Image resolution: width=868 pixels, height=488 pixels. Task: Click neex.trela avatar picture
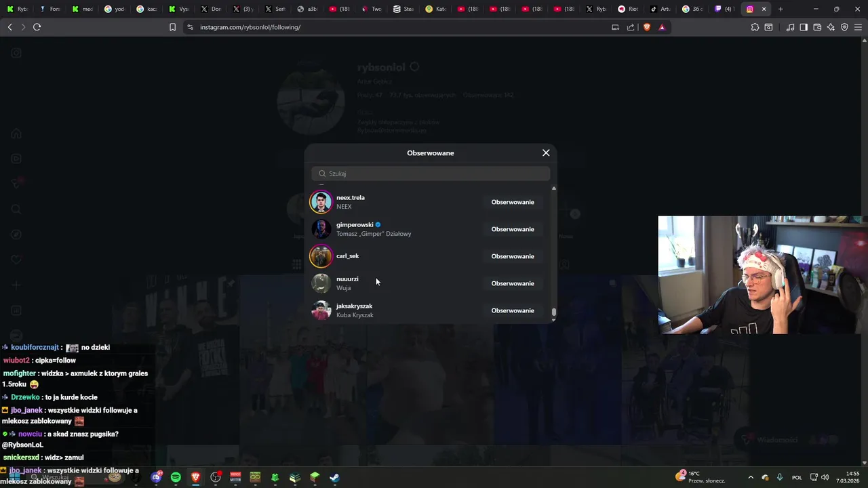321,202
